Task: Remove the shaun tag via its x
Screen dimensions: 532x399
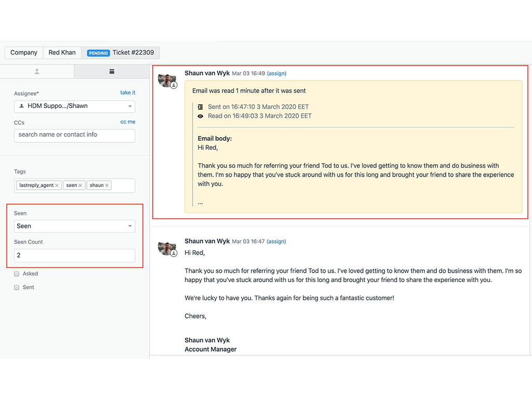Action: click(108, 185)
